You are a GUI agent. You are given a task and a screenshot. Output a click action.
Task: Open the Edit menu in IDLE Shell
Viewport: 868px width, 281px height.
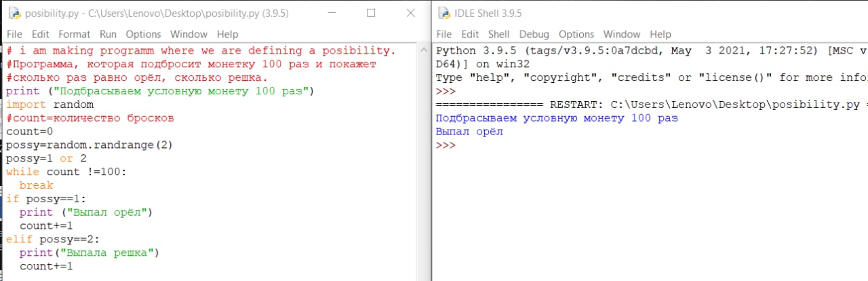pos(470,34)
